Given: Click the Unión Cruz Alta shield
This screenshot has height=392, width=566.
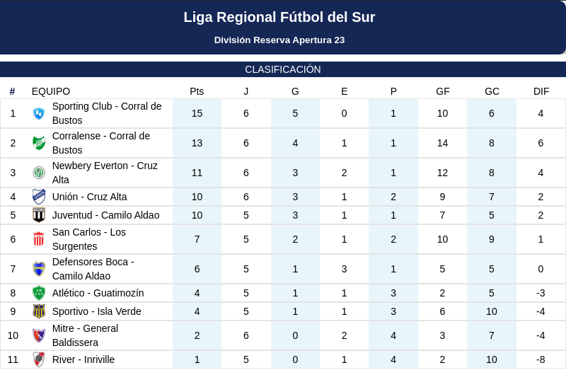Looking at the screenshot, I should point(39,197).
